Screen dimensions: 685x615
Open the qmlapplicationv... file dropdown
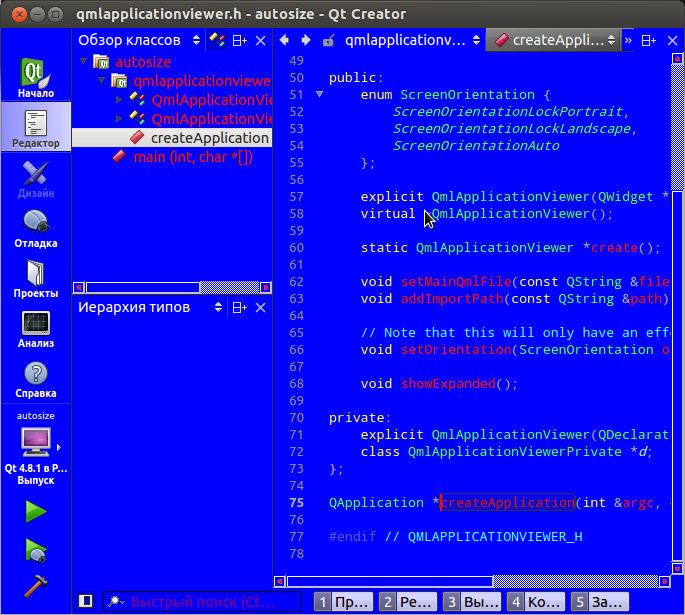click(x=412, y=40)
